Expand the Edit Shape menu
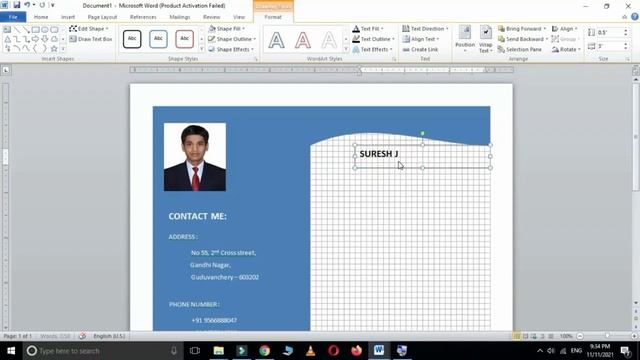This screenshot has height=360, width=640. pyautogui.click(x=89, y=29)
